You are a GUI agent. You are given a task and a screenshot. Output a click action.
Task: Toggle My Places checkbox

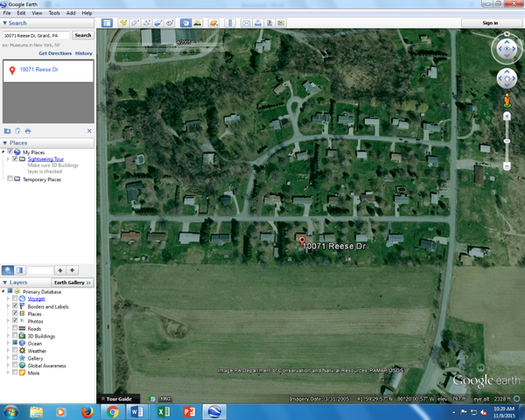point(10,151)
